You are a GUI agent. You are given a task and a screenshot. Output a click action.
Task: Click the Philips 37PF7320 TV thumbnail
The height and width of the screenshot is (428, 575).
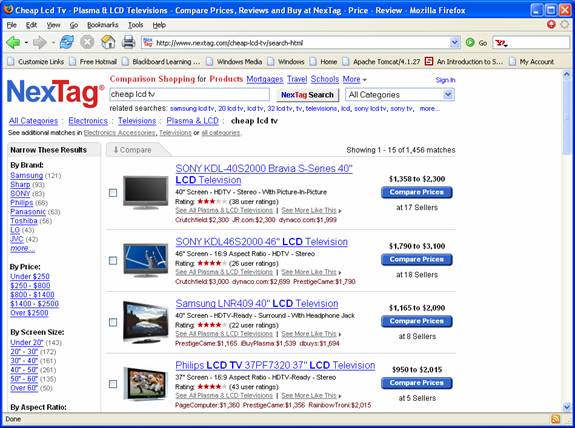pyautogui.click(x=146, y=384)
